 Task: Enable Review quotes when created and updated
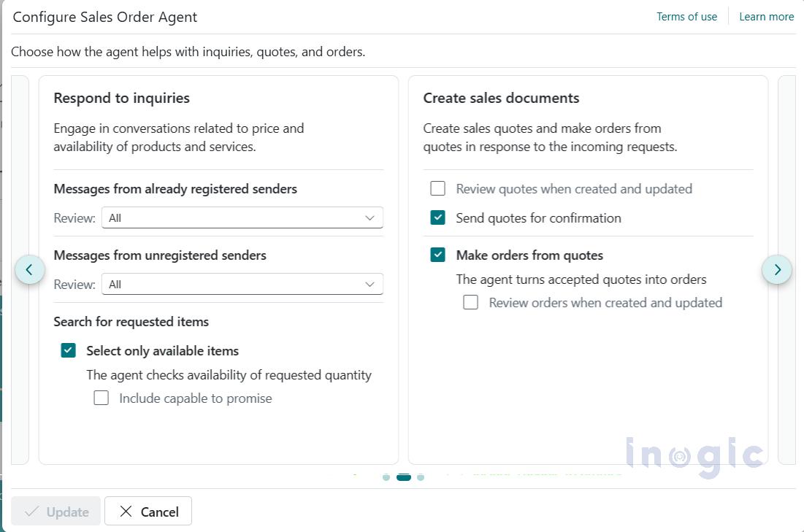point(438,189)
